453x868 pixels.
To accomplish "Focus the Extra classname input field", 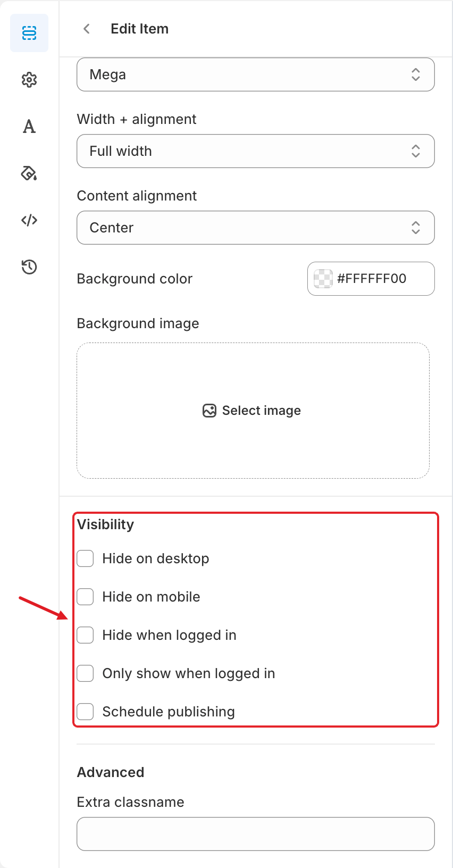I will pyautogui.click(x=256, y=834).
